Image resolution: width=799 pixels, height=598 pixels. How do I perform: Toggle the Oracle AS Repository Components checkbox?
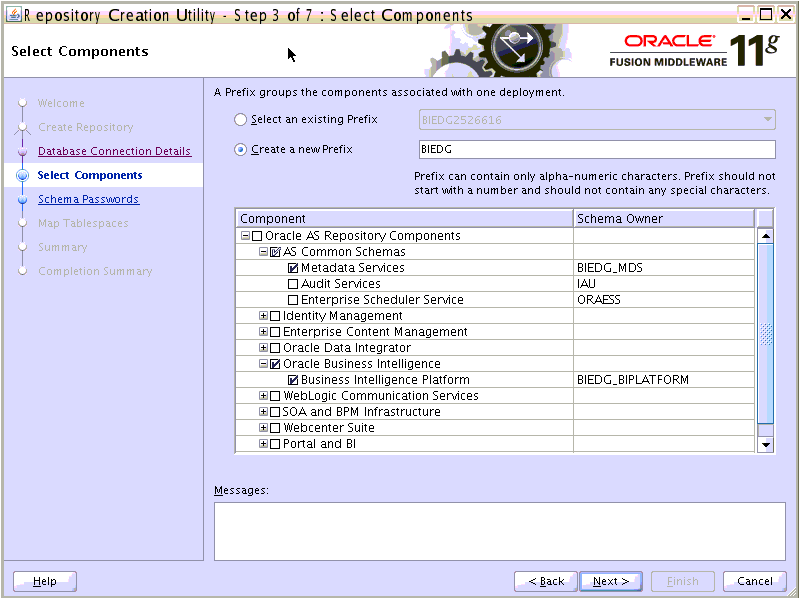(x=257, y=236)
